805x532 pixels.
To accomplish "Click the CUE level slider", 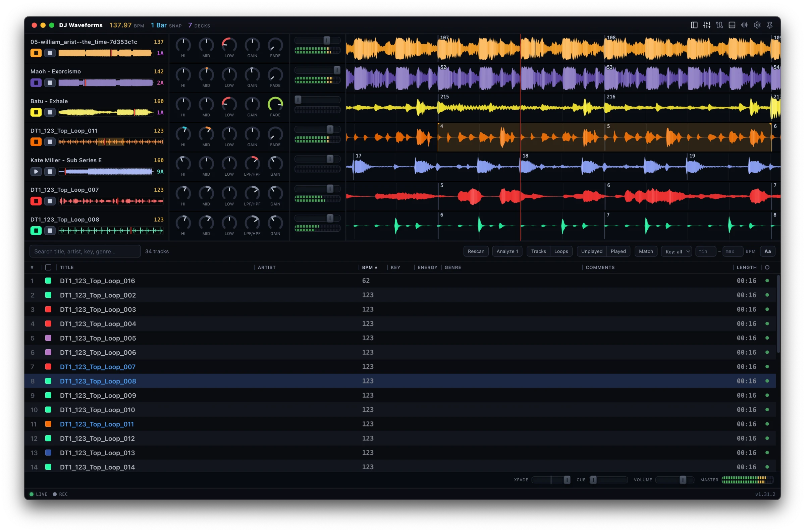I will tap(608, 480).
